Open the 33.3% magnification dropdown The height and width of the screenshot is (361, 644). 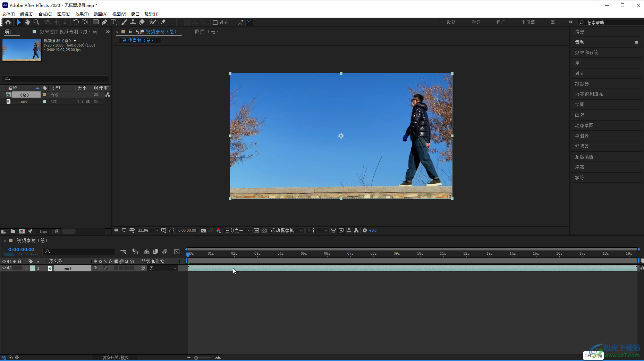pos(148,231)
